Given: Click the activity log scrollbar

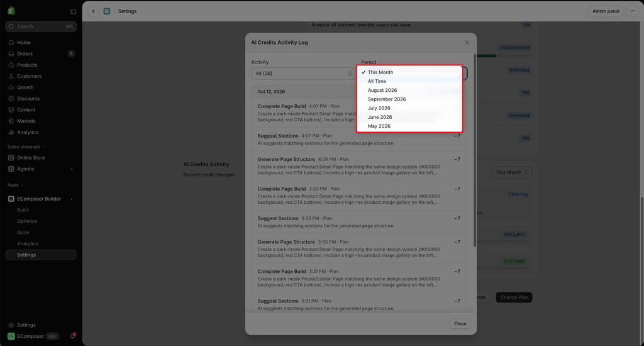Looking at the screenshot, I should 475,150.
